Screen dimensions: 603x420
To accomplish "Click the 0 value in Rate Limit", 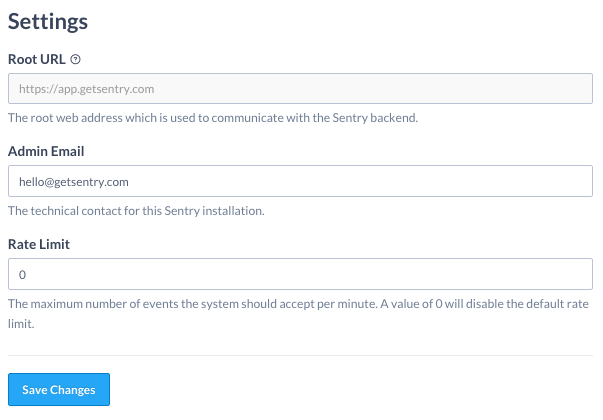I will pos(22,274).
